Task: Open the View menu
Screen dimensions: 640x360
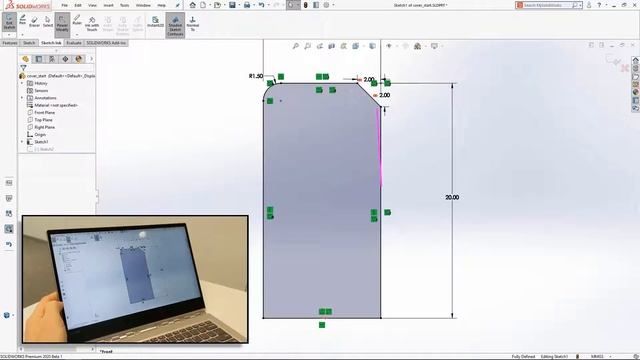Action: coord(93,5)
